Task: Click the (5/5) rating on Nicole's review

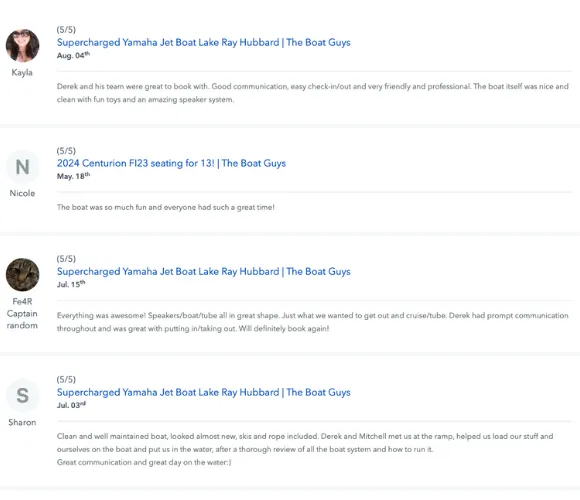Action: [x=66, y=151]
